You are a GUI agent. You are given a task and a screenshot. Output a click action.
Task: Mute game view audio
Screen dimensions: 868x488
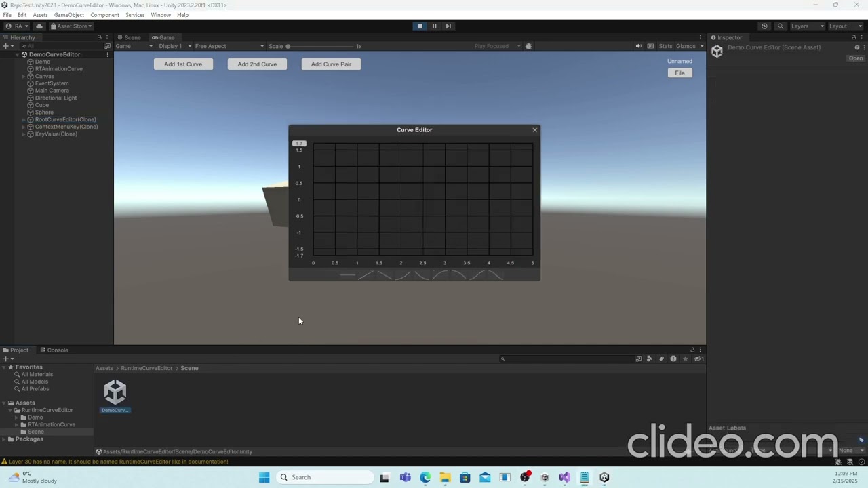pyautogui.click(x=637, y=46)
